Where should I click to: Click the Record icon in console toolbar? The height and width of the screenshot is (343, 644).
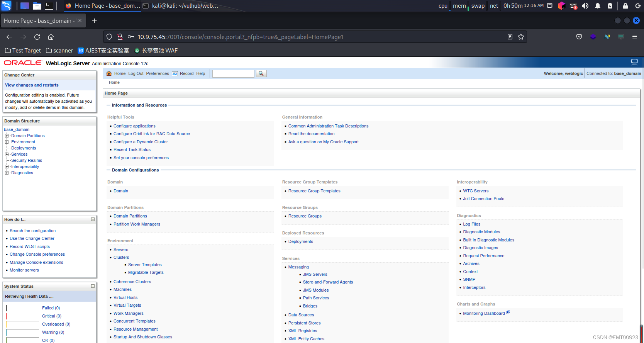(175, 73)
